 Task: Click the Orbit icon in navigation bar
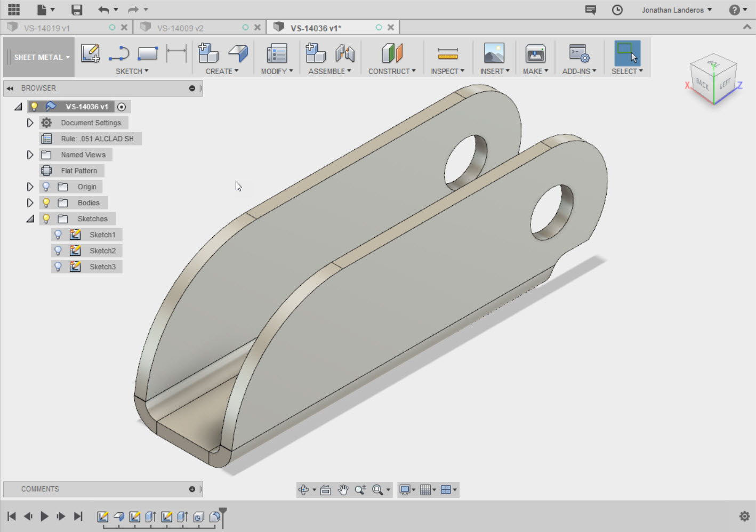pos(304,489)
